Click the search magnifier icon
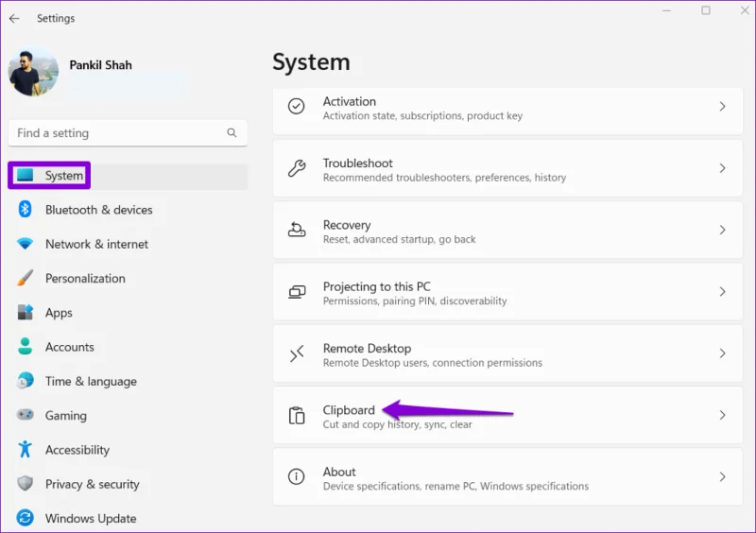This screenshot has width=756, height=533. point(232,132)
